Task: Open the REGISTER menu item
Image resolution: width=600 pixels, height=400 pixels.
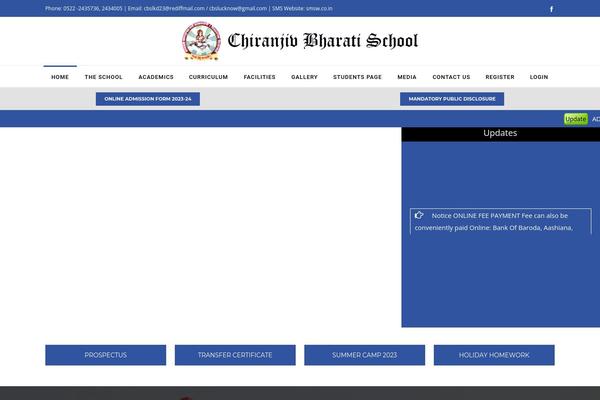Action: [500, 77]
